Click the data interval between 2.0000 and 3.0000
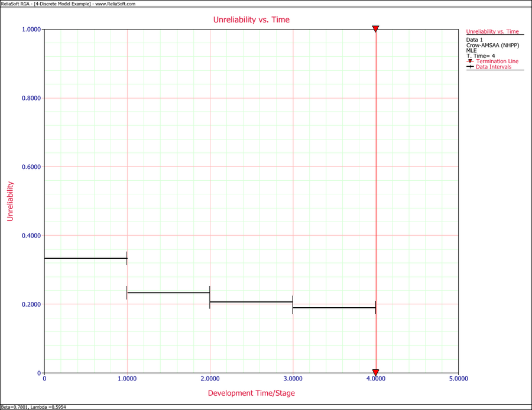The height and width of the screenshot is (410, 532). tap(251, 302)
